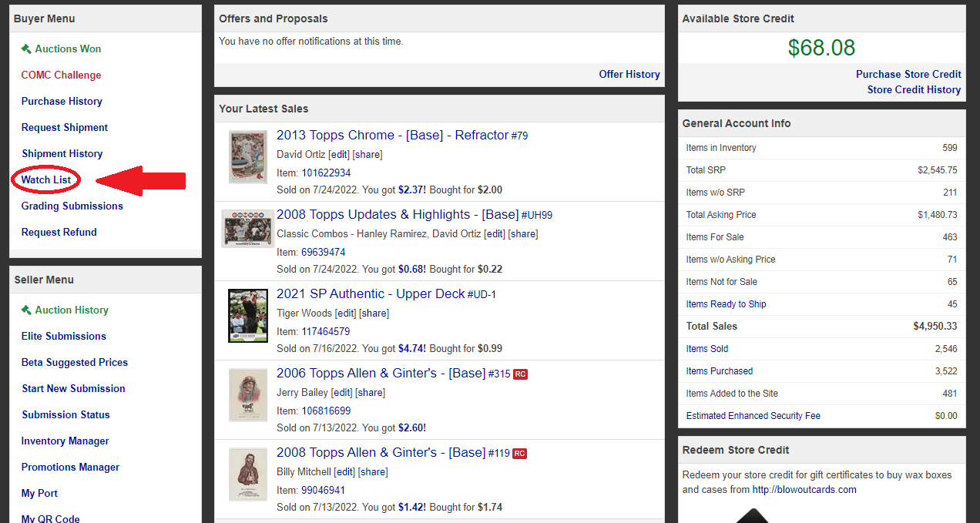Go to My Port

click(x=39, y=493)
